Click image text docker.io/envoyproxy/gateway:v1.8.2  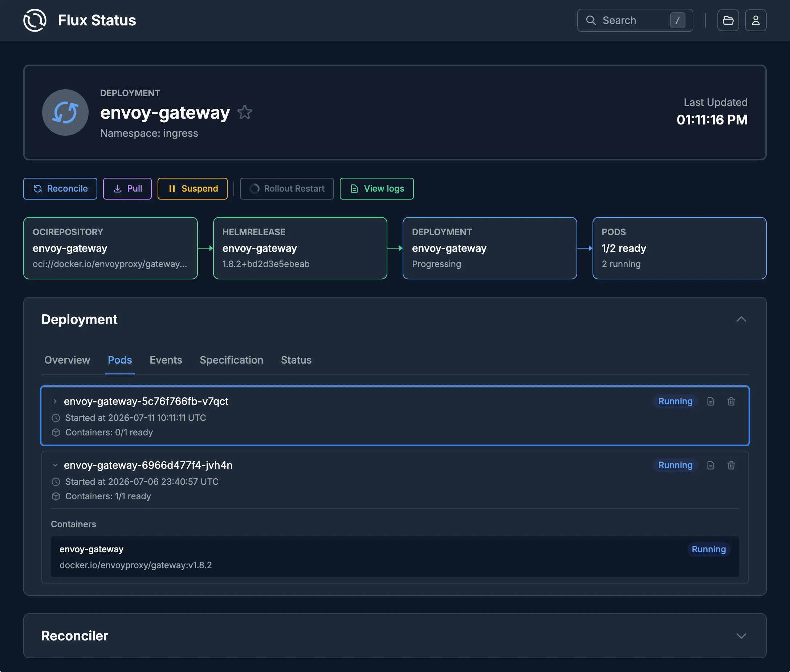point(135,565)
